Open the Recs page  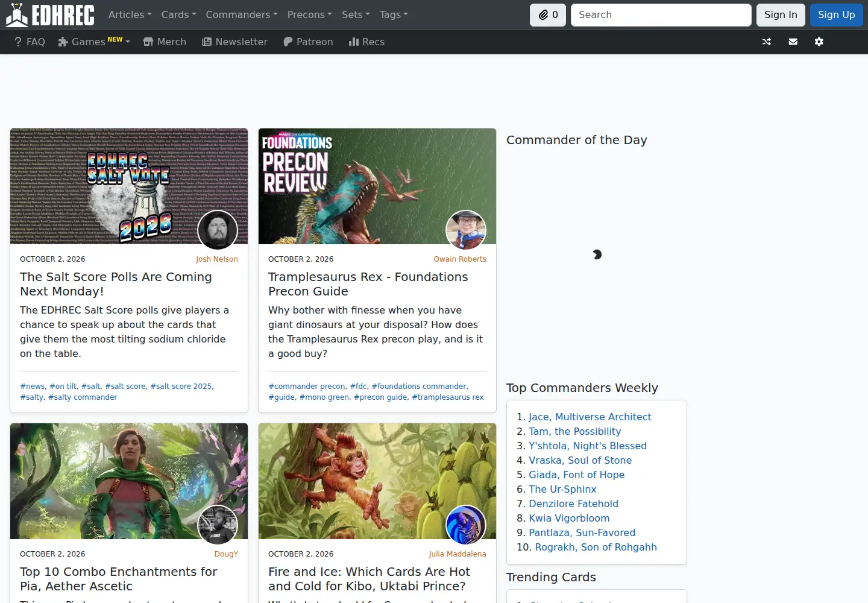point(366,42)
